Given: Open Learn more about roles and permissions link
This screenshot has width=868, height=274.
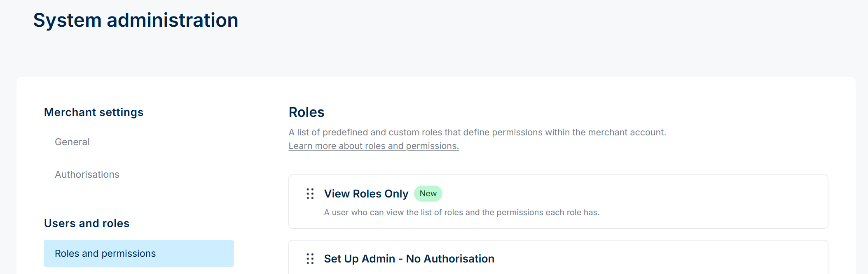Looking at the screenshot, I should coord(374,146).
